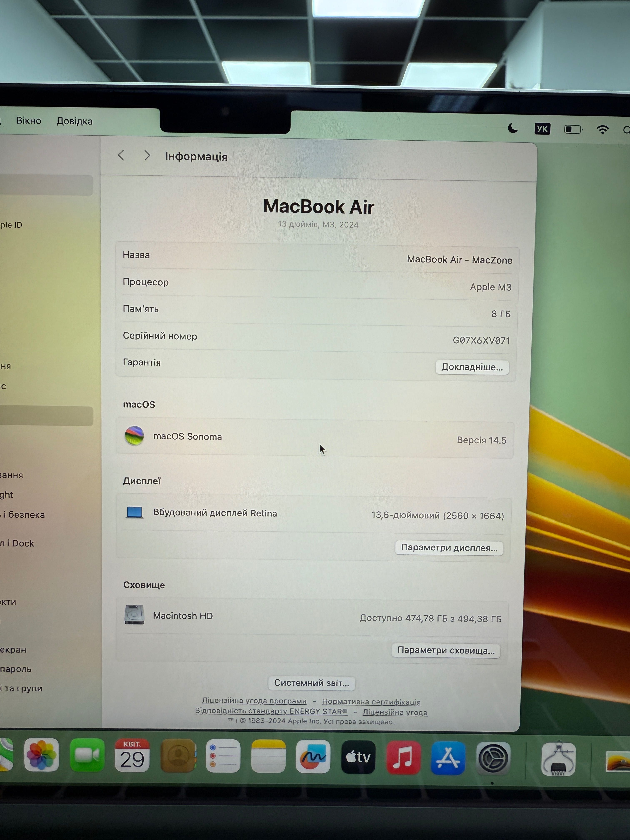The image size is (630, 840).
Task: Click Докладніше… warranty button
Action: pyautogui.click(x=472, y=367)
